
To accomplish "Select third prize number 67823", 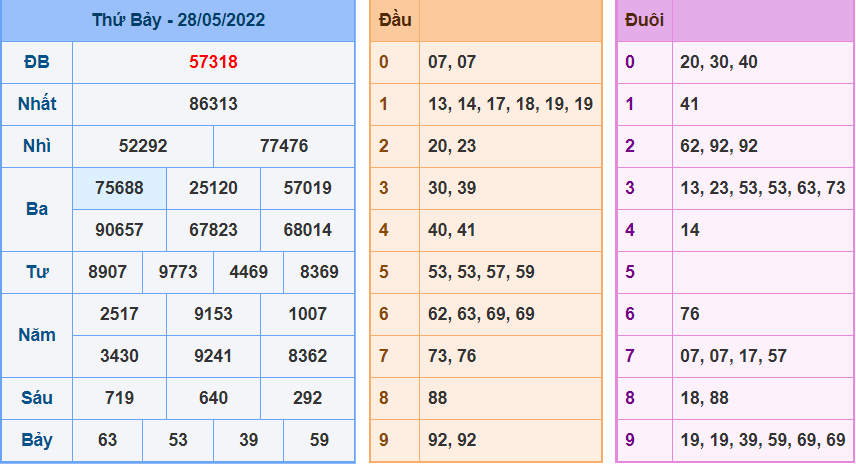I will 213,230.
